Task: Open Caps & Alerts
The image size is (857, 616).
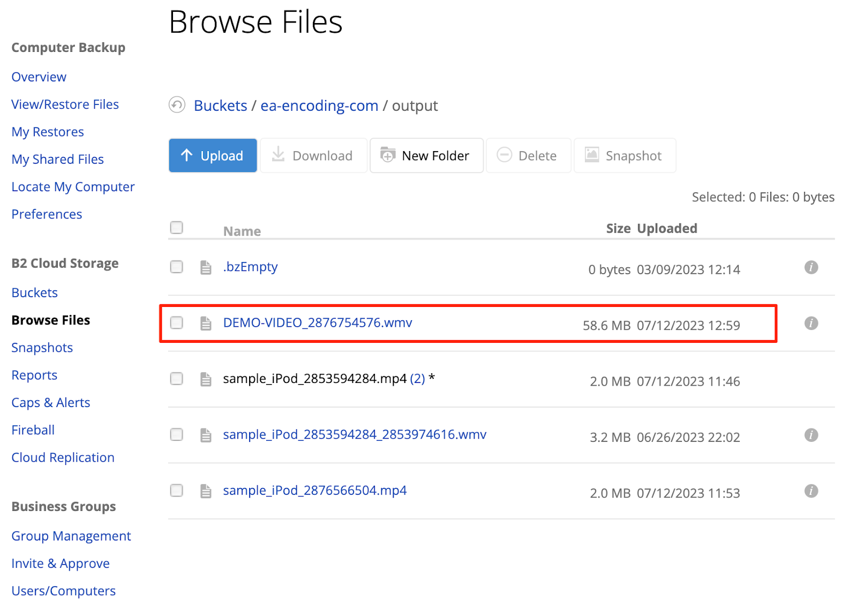Action: [x=51, y=403]
